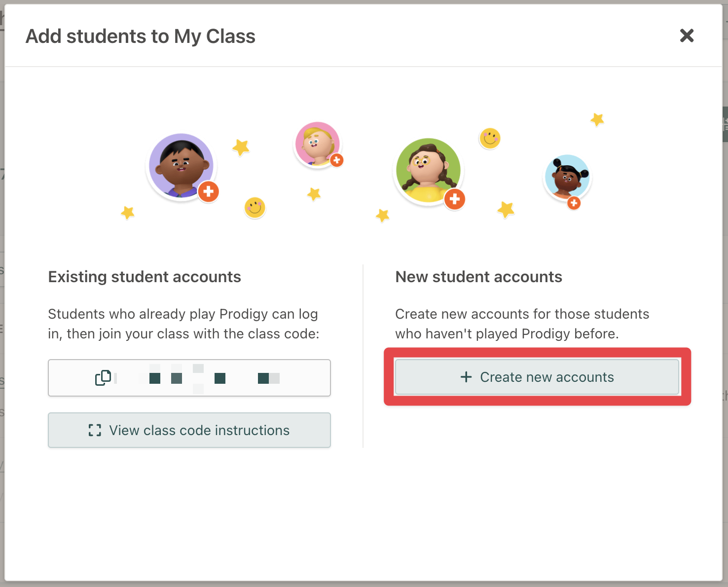Screen dimensions: 728x587
Task: Click the large star beside the boy avatar
Action: point(240,147)
